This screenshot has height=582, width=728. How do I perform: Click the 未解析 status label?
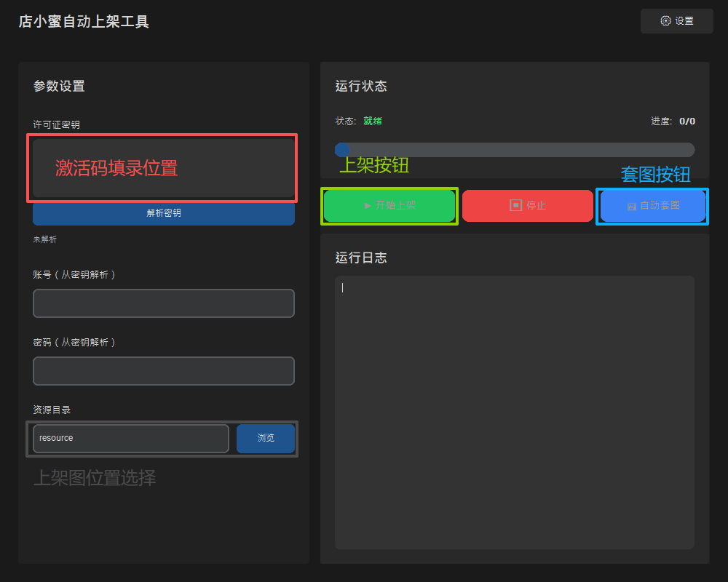(x=44, y=239)
